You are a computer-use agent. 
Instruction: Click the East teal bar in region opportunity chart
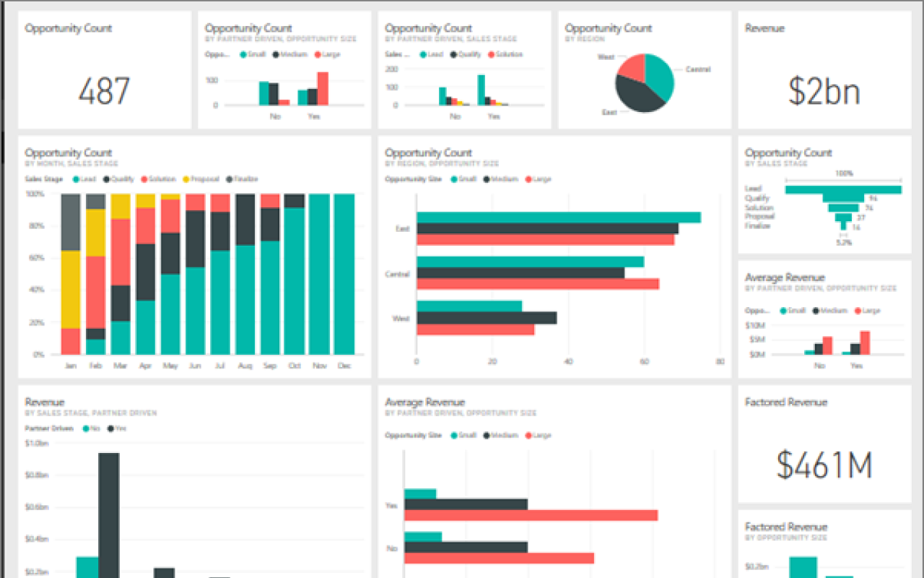[x=556, y=215]
